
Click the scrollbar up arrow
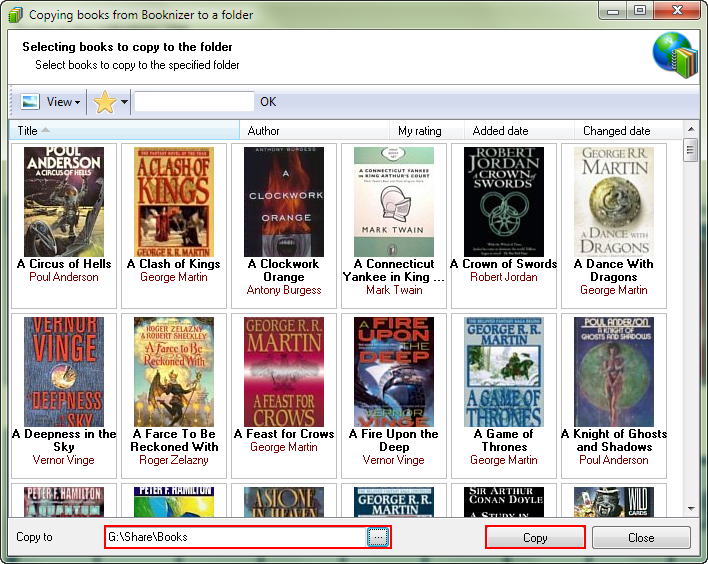(x=691, y=130)
